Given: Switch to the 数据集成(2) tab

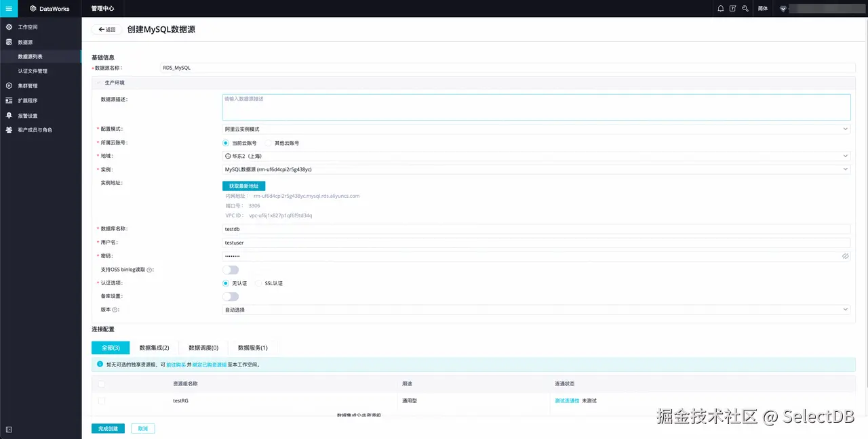Looking at the screenshot, I should click(154, 348).
